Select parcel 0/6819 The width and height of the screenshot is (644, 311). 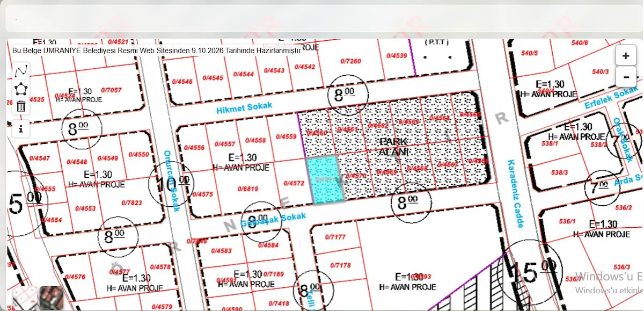[247, 189]
